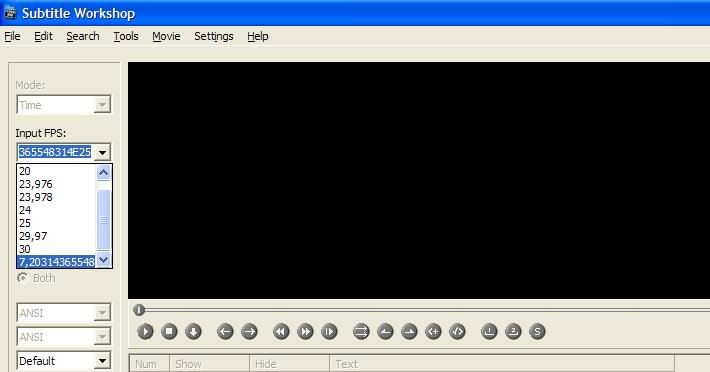
Task: Click the move subtitle icon with double arrows
Action: [361, 332]
